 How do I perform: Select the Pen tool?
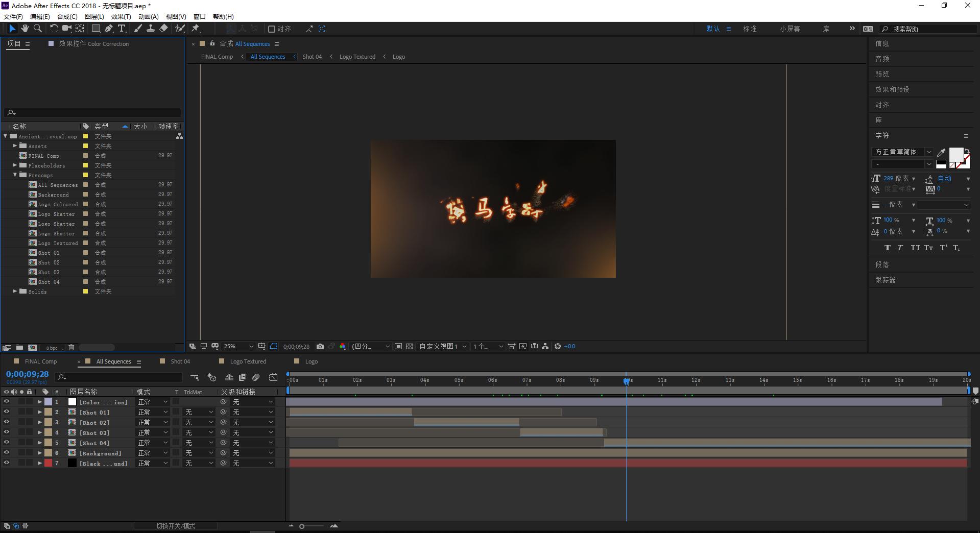click(x=109, y=29)
